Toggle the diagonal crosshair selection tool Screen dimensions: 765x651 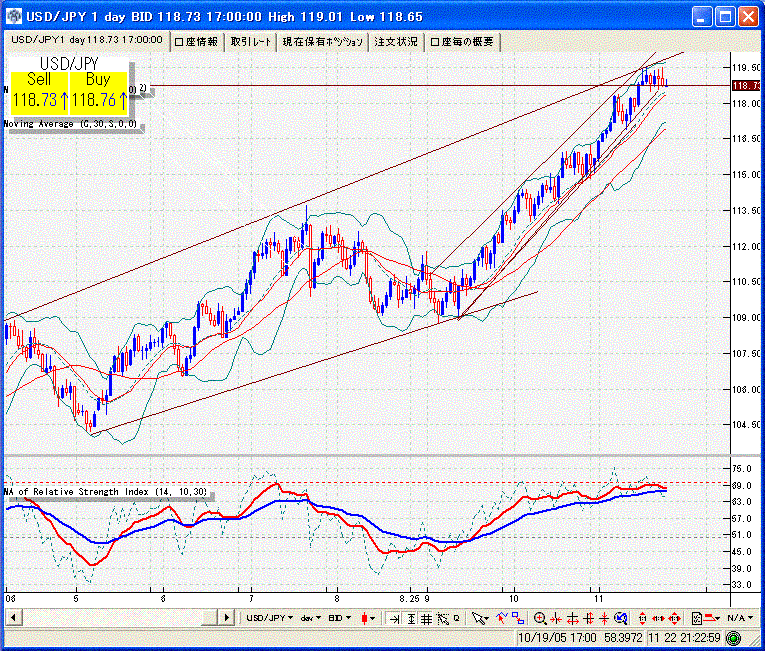[x=443, y=619]
